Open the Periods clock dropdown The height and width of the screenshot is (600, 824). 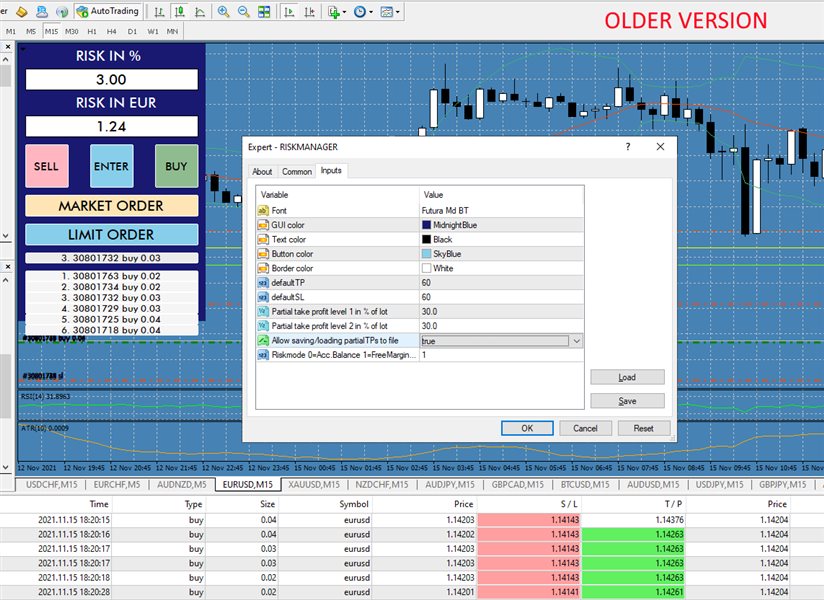coord(363,12)
